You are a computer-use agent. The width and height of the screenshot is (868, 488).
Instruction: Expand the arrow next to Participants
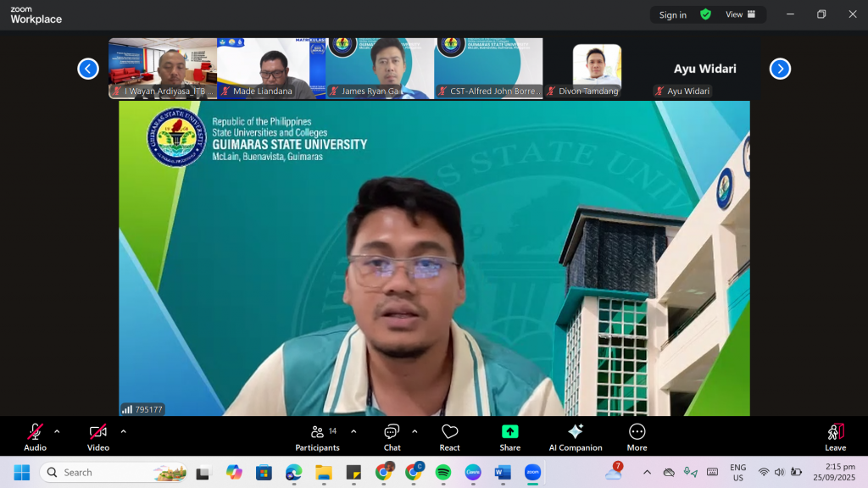353,431
